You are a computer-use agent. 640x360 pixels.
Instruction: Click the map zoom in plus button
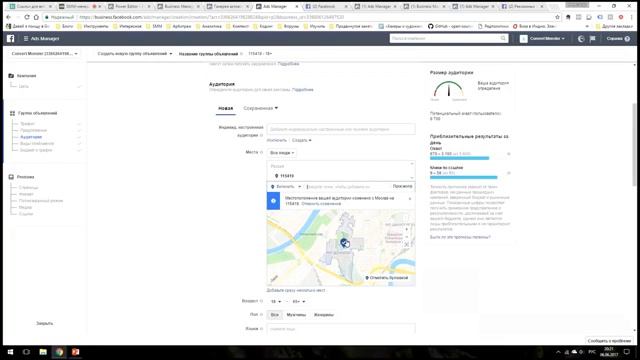pyautogui.click(x=407, y=229)
